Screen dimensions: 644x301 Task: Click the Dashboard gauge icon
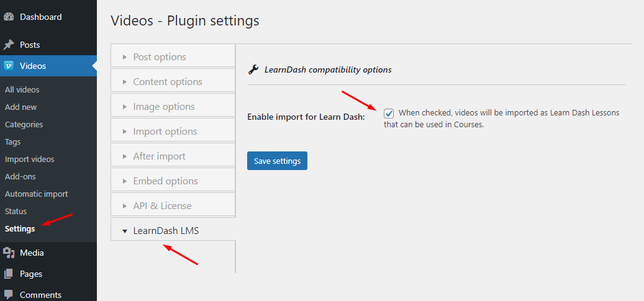click(9, 17)
